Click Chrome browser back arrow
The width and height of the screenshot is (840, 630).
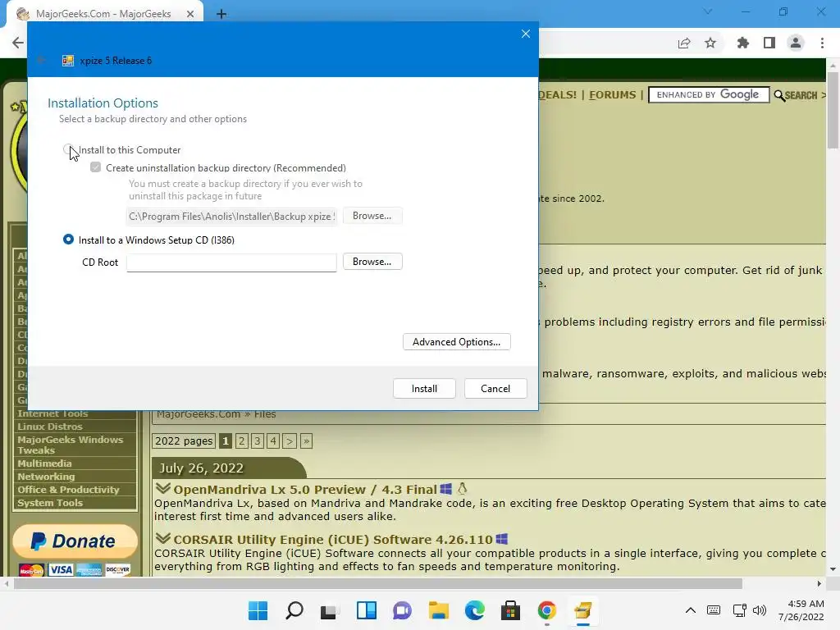pyautogui.click(x=18, y=43)
